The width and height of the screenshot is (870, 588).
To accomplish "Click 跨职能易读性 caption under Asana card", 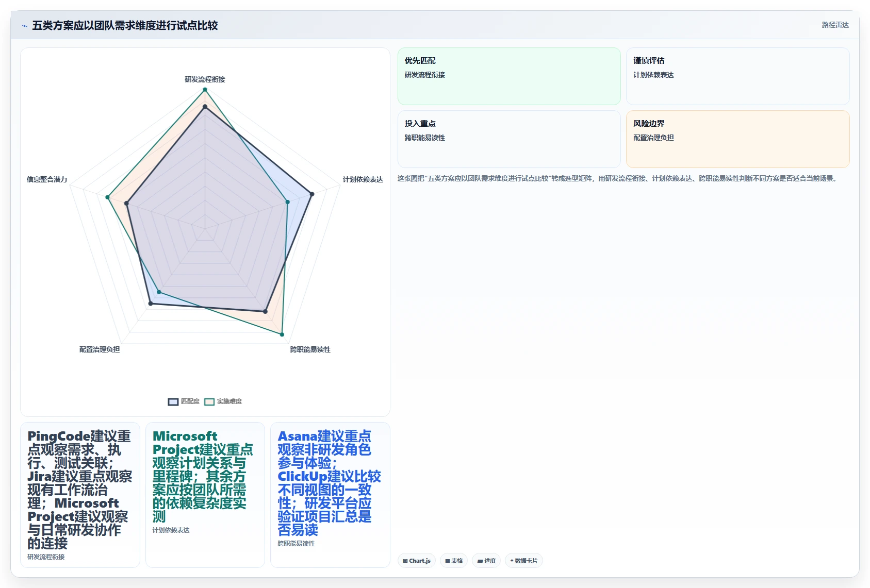I will (x=296, y=544).
